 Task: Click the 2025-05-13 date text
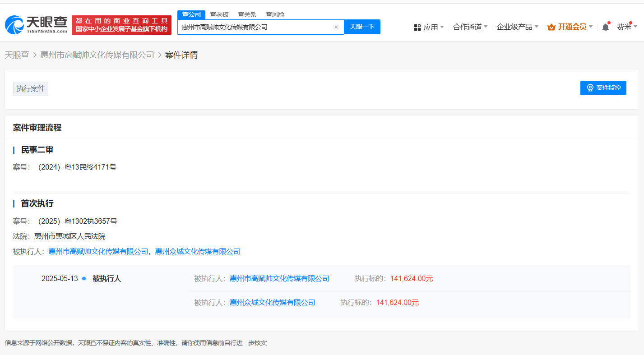(x=60, y=279)
